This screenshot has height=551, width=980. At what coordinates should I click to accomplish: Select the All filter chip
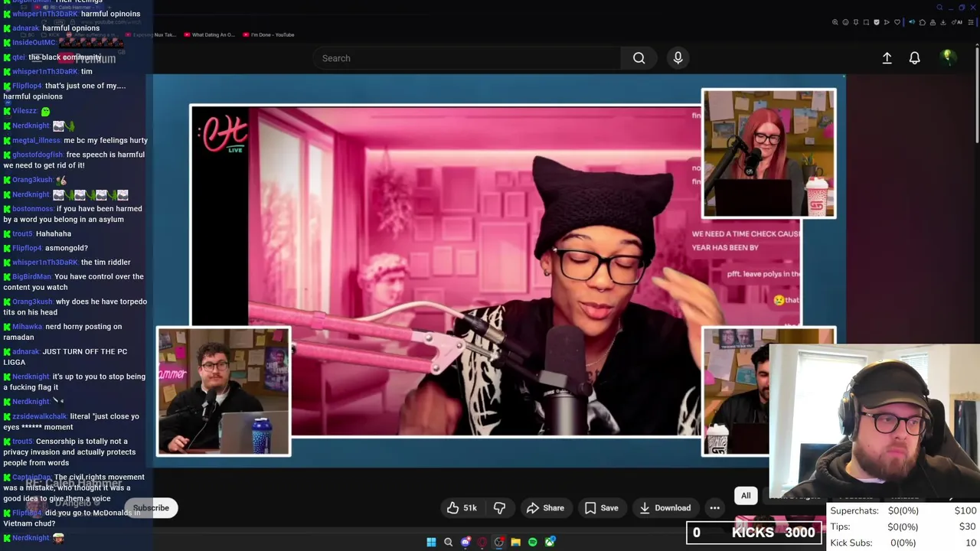746,495
